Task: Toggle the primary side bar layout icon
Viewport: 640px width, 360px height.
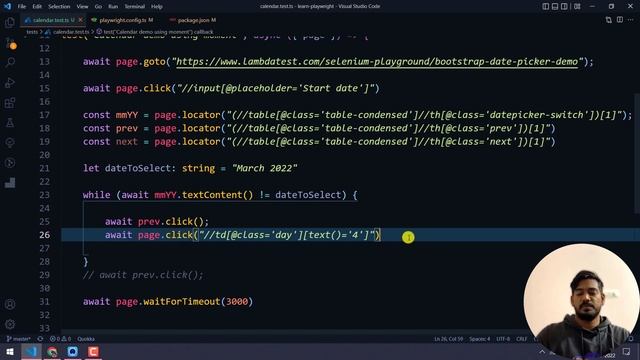Action: [545, 6]
